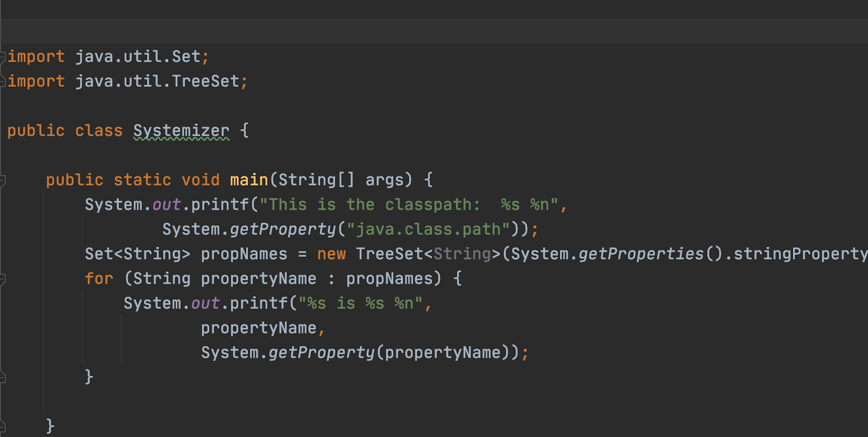868x437 pixels.
Task: Click fold end marker at for loop closing brace
Action: tap(2, 377)
